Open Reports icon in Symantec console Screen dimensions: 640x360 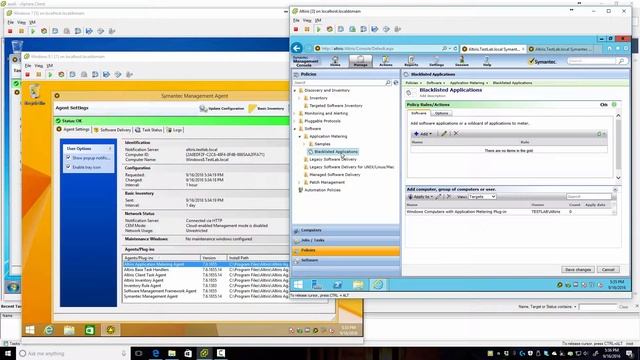click(x=411, y=61)
